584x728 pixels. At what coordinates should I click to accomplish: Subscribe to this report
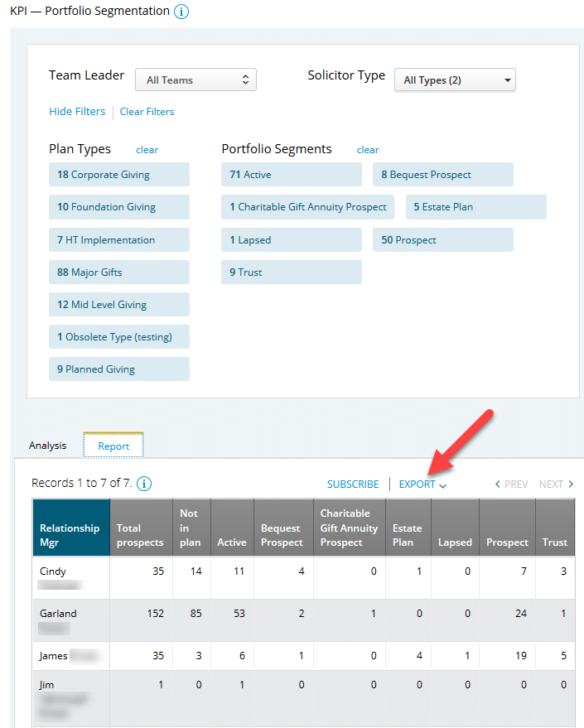click(353, 485)
